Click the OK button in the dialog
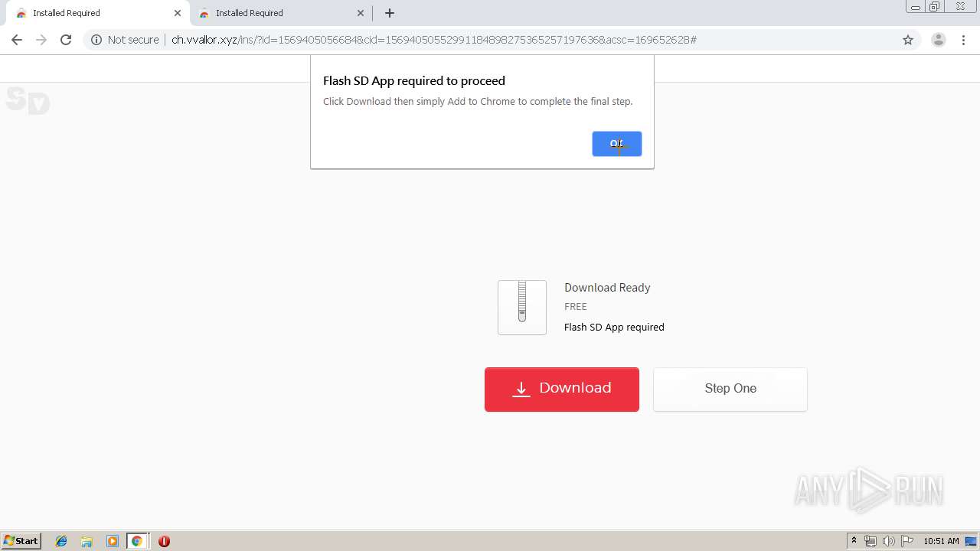980x551 pixels. (616, 144)
